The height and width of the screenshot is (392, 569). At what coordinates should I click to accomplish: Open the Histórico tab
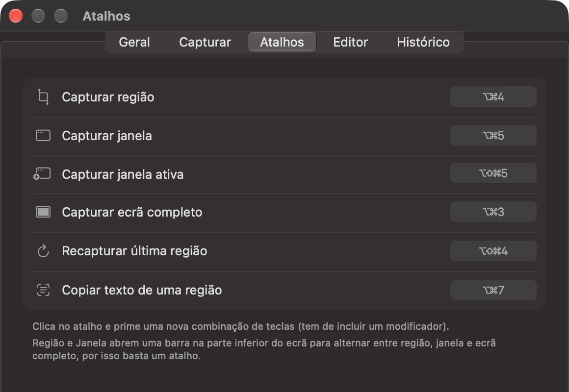tap(423, 42)
